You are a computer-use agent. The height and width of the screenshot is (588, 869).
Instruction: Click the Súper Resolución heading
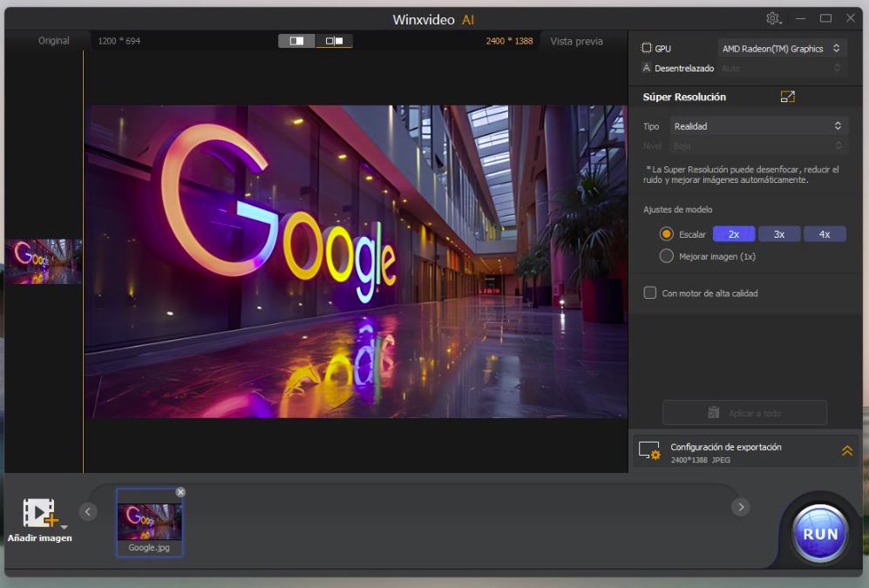tap(684, 97)
